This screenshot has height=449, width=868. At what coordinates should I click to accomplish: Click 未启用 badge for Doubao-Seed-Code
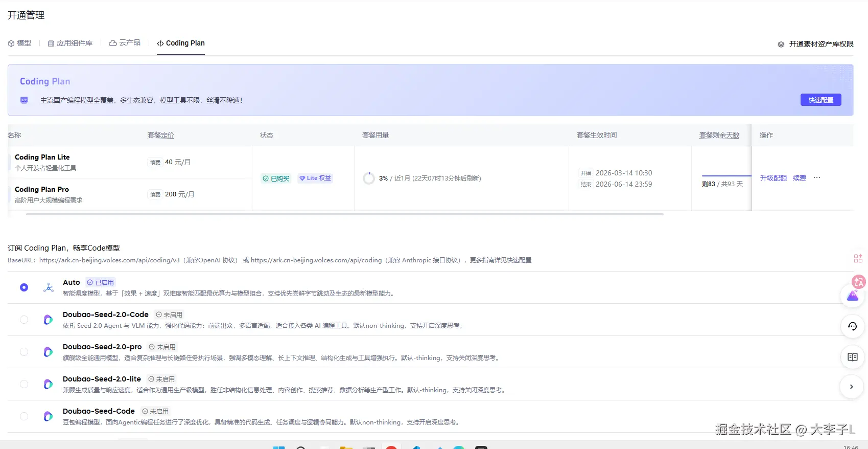(x=155, y=411)
